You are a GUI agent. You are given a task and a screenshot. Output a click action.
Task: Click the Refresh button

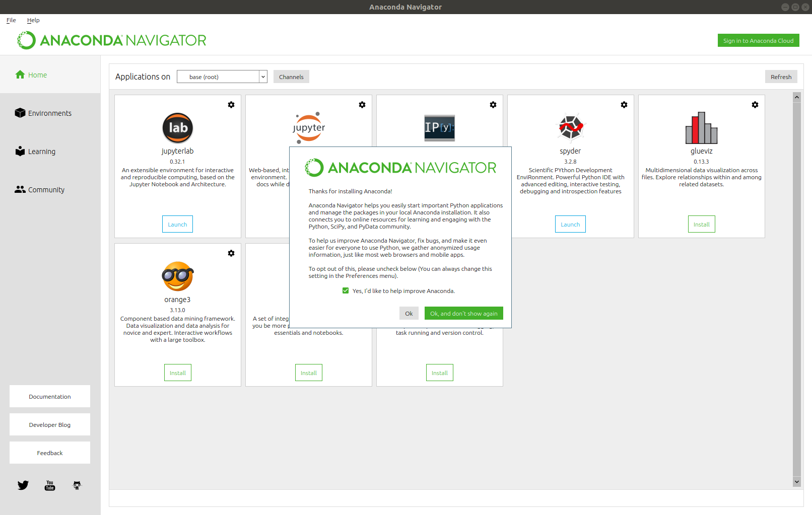point(781,77)
